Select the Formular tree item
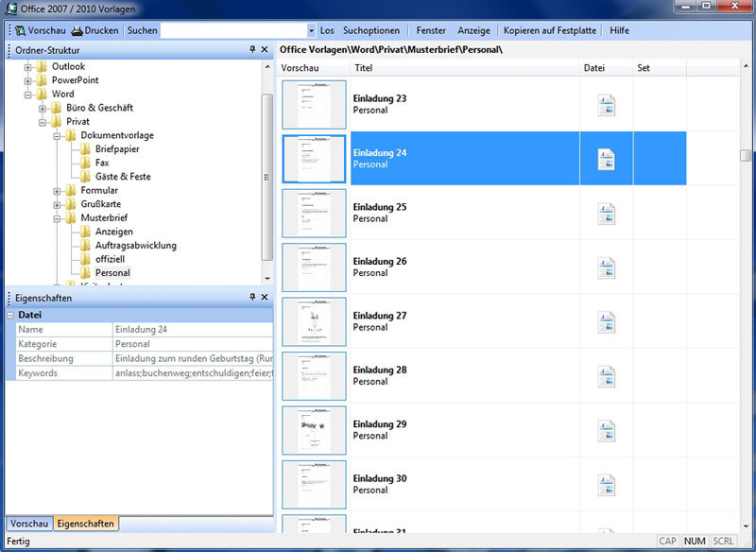Screen dimensions: 756x552 [99, 190]
